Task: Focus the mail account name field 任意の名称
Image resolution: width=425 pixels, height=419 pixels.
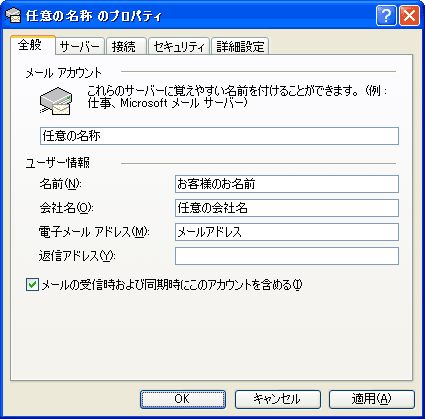Action: [219, 136]
